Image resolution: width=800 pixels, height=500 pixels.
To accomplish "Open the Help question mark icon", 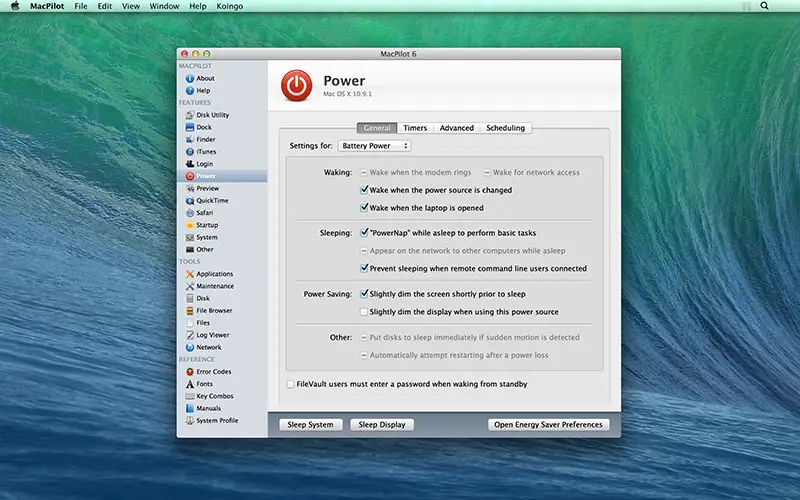I will click(190, 90).
